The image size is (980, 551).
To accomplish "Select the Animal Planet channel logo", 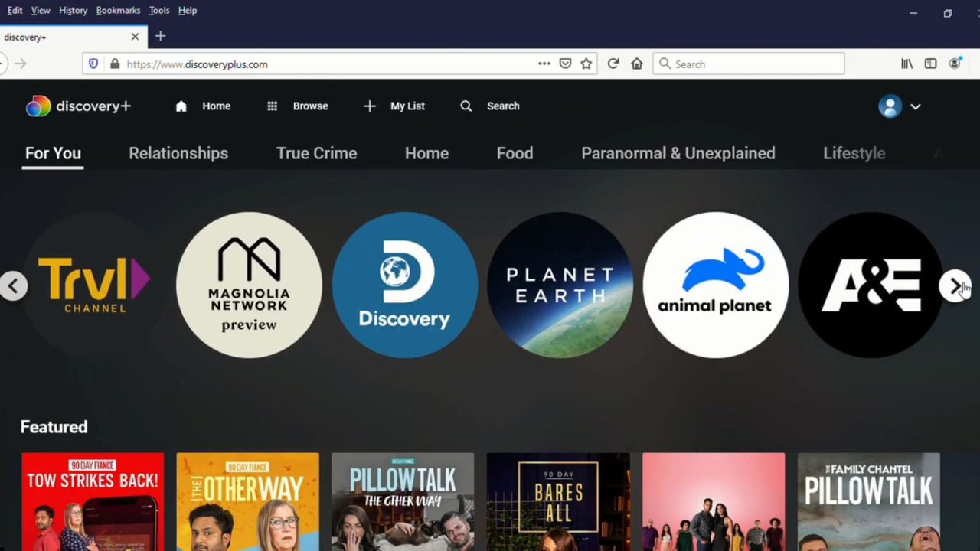I will (715, 285).
